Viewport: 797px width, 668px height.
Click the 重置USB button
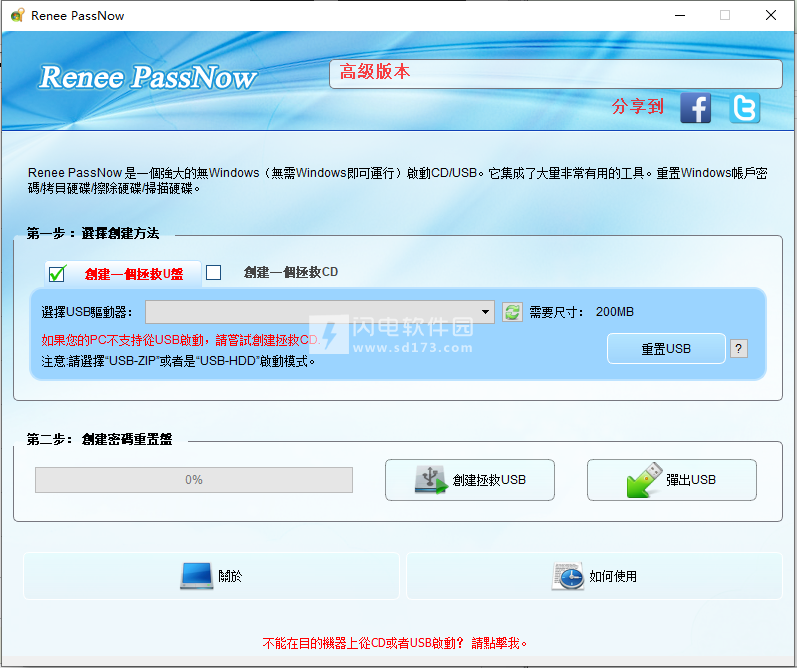coord(666,349)
